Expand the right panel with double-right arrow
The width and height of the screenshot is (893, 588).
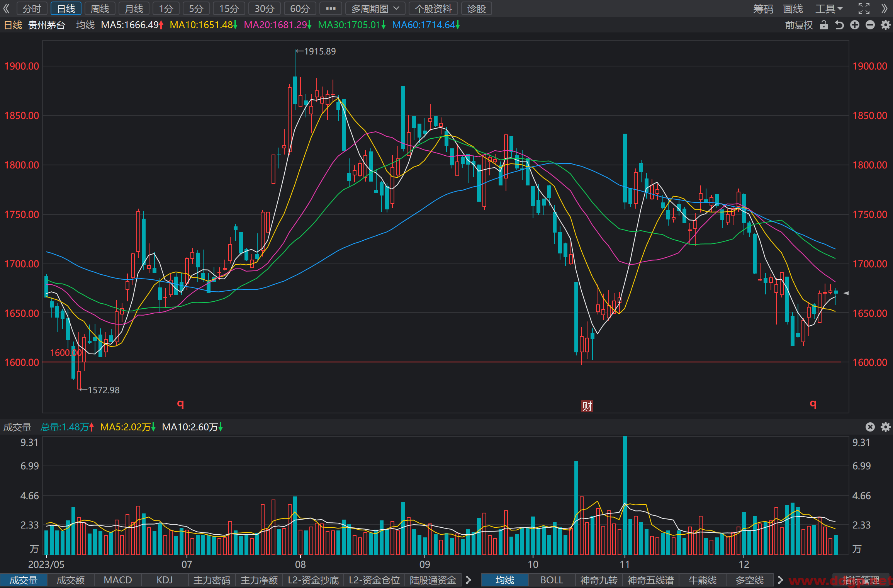pos(885,8)
